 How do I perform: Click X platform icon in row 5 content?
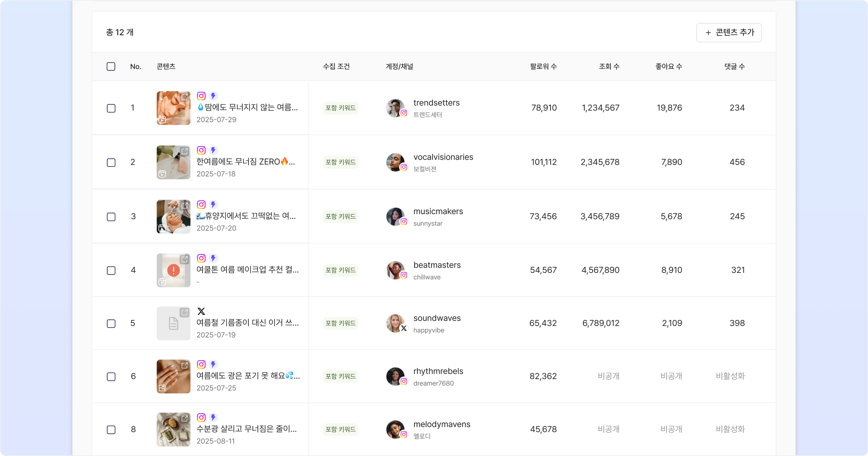coord(201,311)
